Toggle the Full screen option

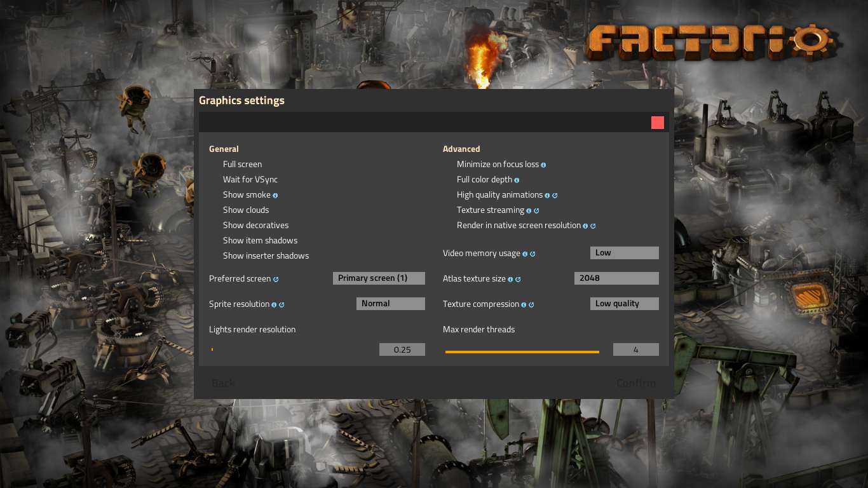[242, 164]
